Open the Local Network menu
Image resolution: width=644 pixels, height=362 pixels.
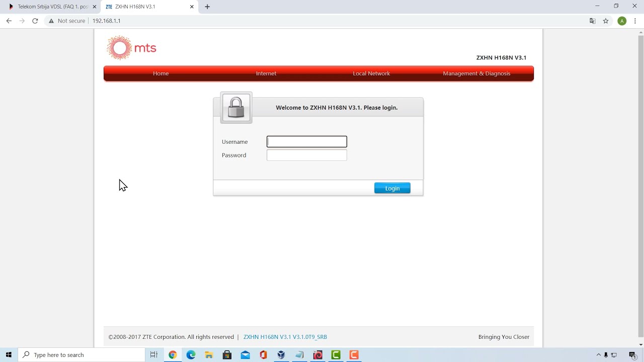[x=371, y=73]
